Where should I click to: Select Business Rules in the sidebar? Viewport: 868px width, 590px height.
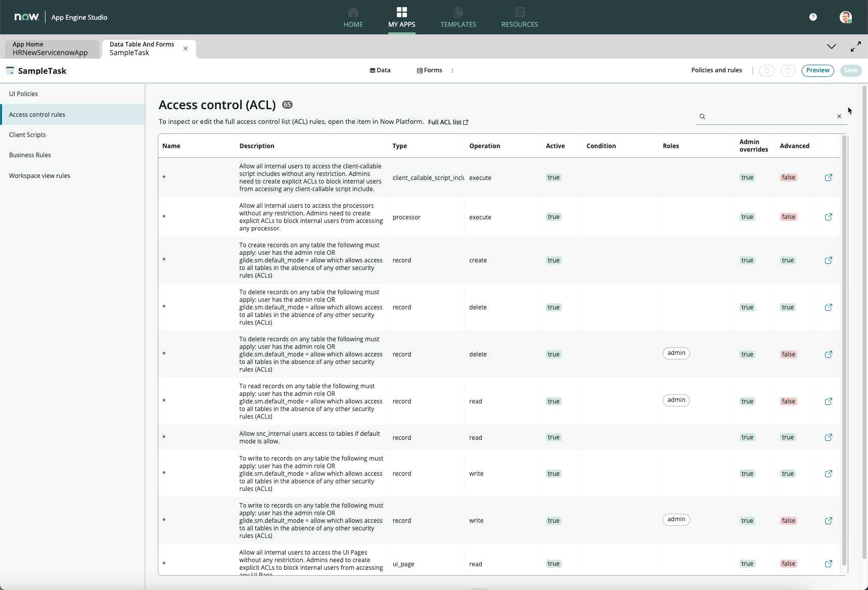point(30,155)
